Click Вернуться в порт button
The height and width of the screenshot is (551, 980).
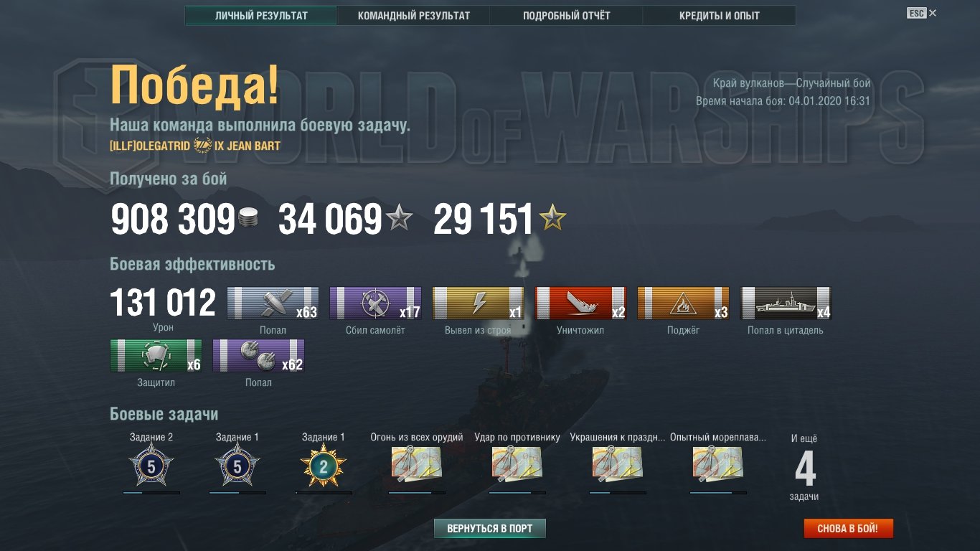click(x=490, y=529)
